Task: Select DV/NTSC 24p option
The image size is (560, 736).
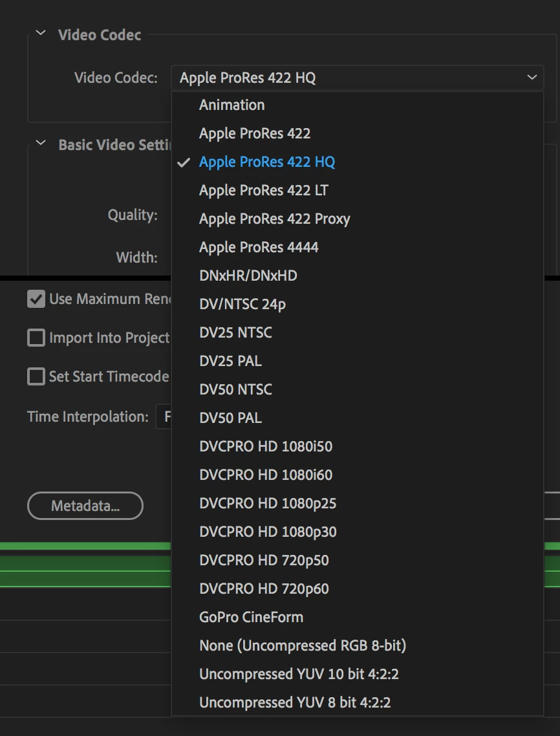Action: 357,304
